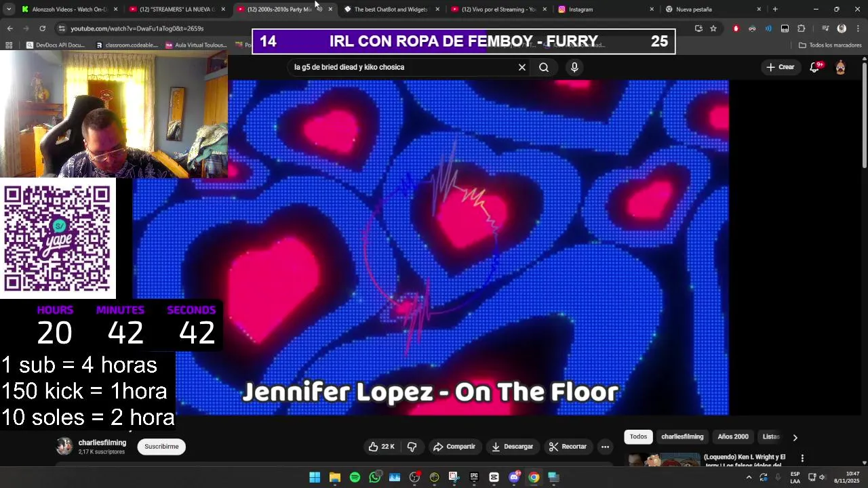868x488 pixels.
Task: Show hidden system tray icons chevron
Action: pyautogui.click(x=749, y=477)
